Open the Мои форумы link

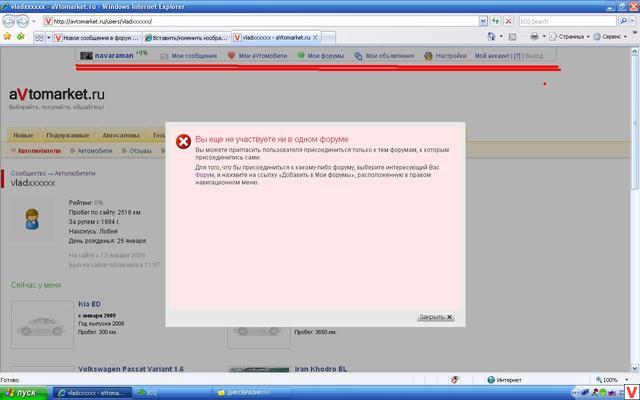pyautogui.click(x=325, y=56)
